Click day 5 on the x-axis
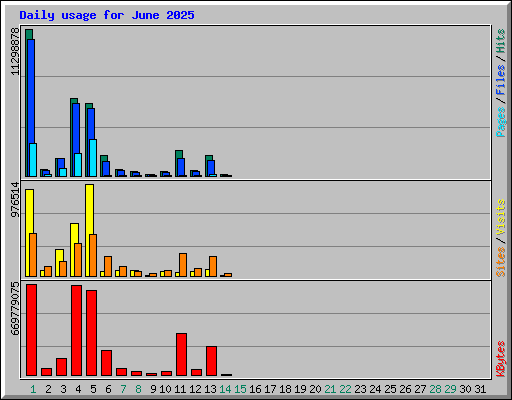The width and height of the screenshot is (512, 400). point(93,389)
